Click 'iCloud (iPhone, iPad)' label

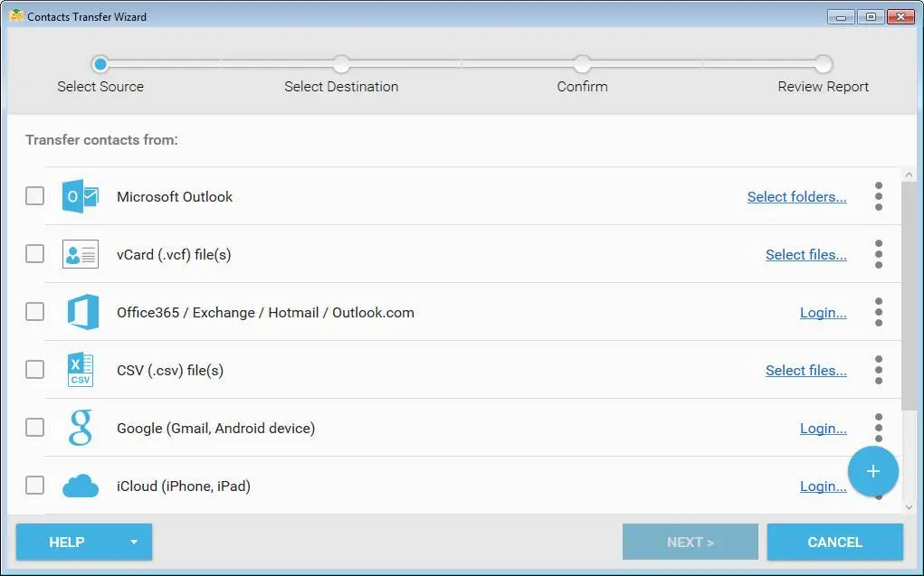coord(184,486)
